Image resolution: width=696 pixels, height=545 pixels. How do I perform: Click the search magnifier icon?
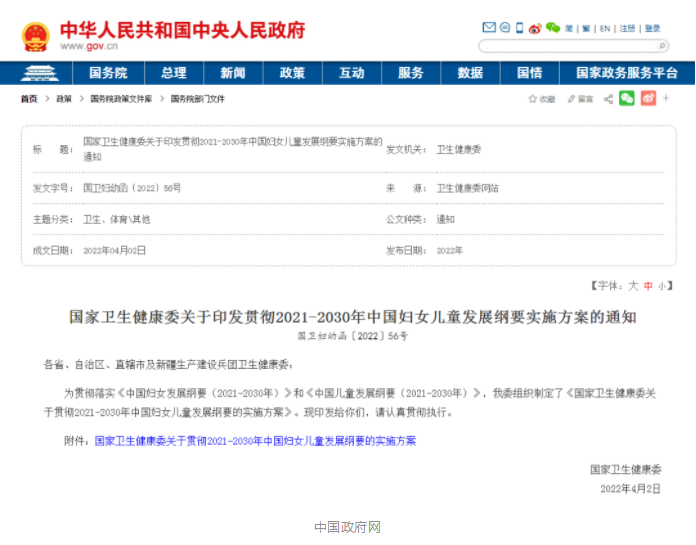click(x=662, y=46)
